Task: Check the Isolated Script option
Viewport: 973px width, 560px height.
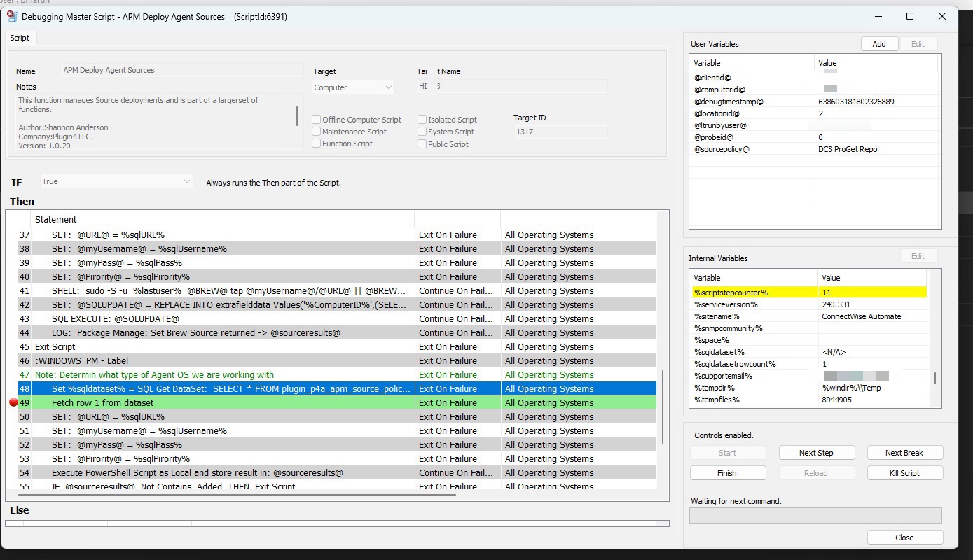Action: [422, 120]
